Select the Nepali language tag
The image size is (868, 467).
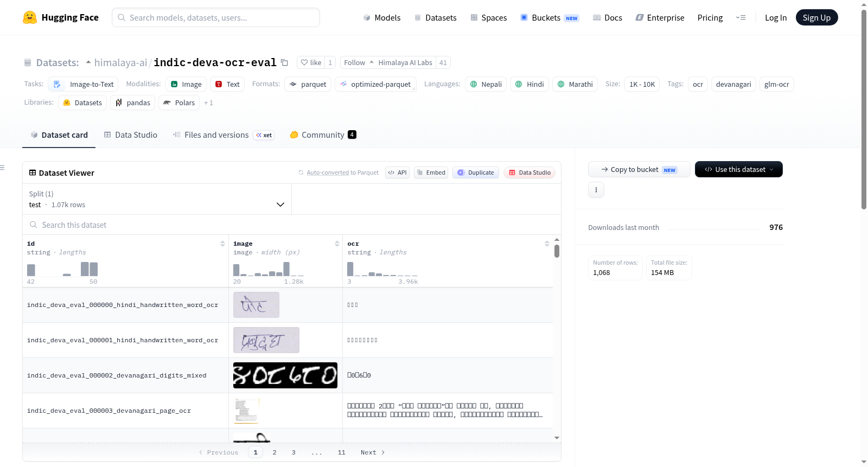(x=486, y=84)
